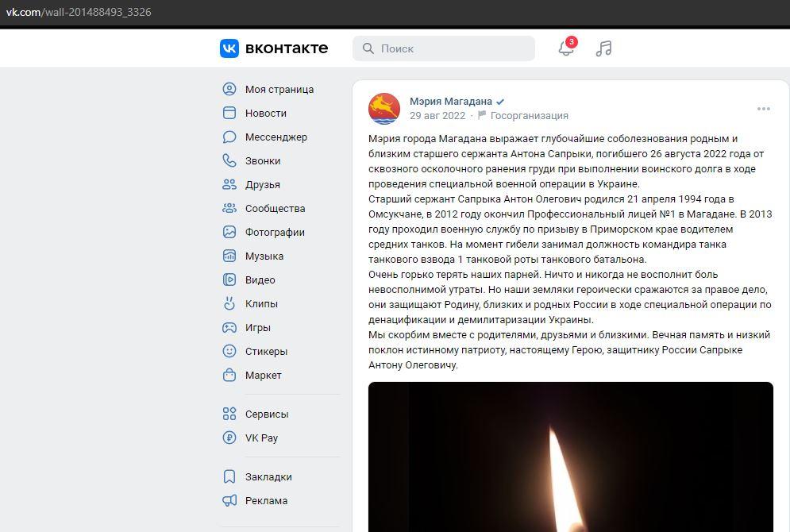Image resolution: width=790 pixels, height=532 pixels.
Task: Open the notifications bell
Action: click(566, 48)
